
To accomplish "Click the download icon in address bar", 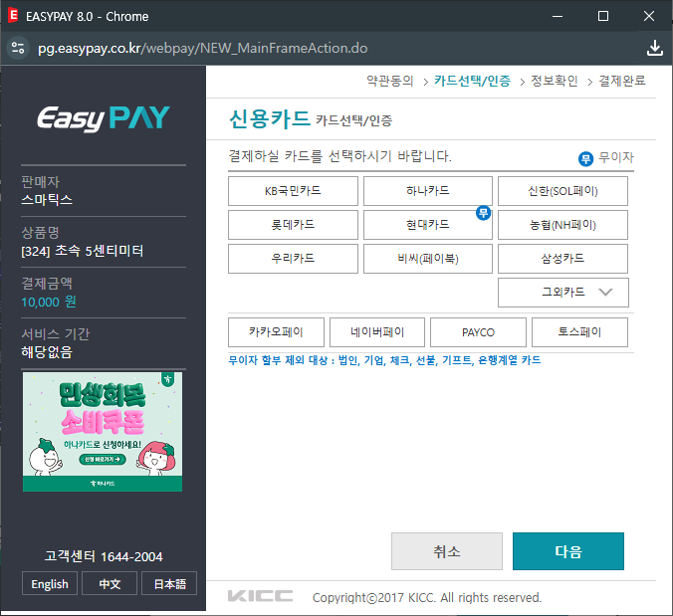I will 654,48.
